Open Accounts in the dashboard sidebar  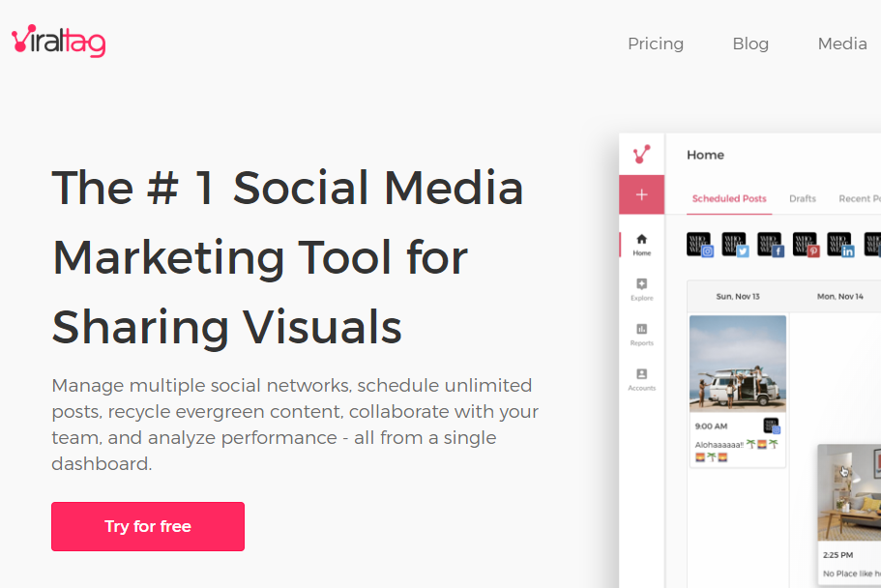coord(641,379)
